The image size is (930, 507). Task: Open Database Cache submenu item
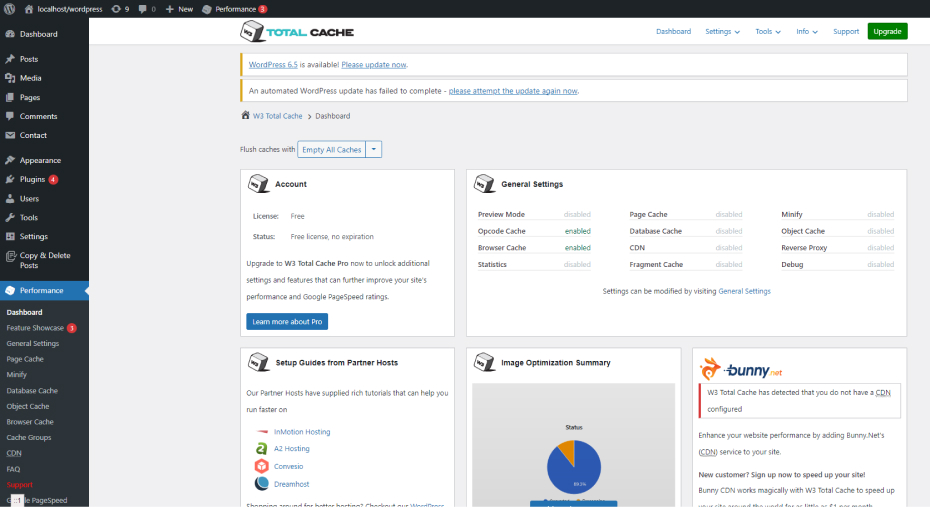click(x=32, y=391)
